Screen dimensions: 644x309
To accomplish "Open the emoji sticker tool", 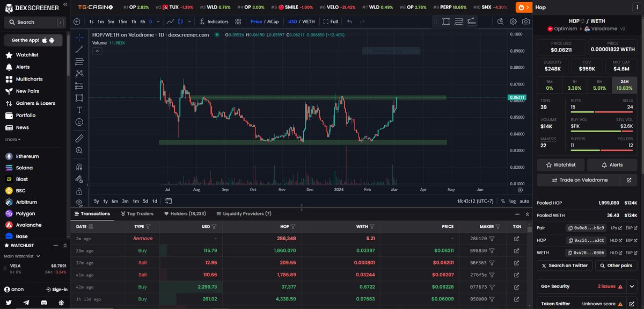I will [x=79, y=122].
